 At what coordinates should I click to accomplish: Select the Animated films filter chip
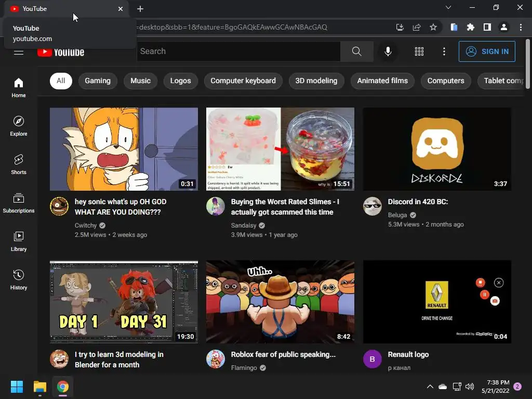(x=382, y=81)
